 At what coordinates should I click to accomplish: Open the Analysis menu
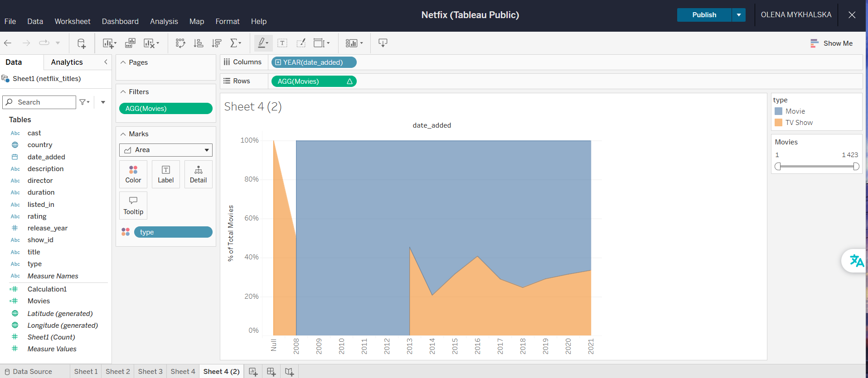164,21
